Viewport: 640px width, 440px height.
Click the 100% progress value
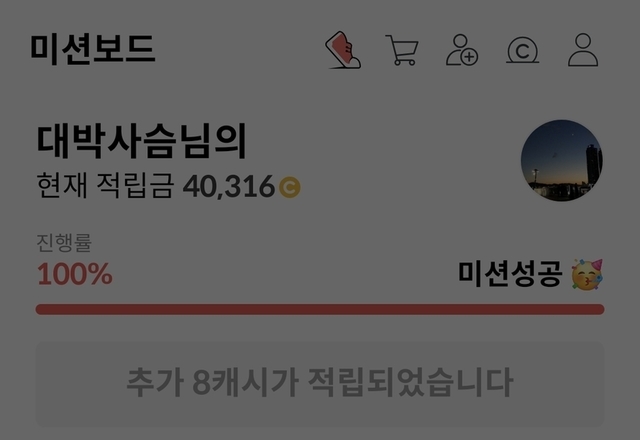pyautogui.click(x=75, y=274)
